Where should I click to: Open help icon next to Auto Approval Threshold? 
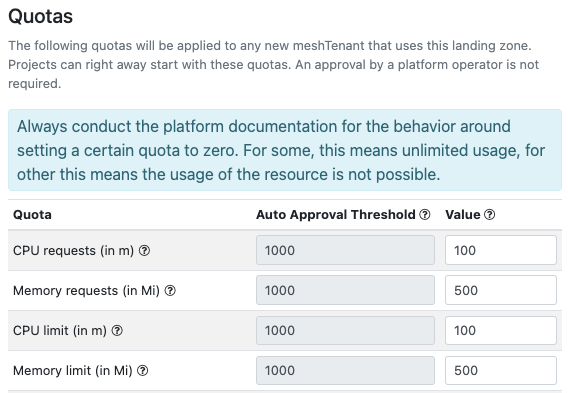click(425, 214)
